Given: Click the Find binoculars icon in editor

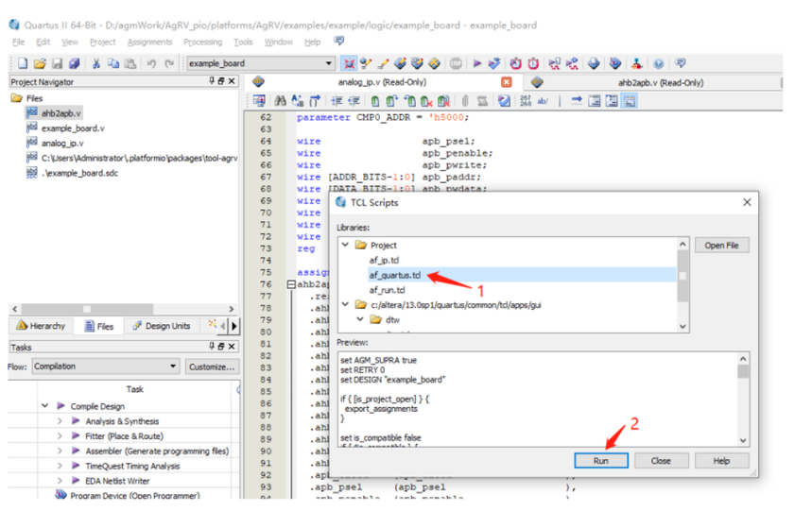Looking at the screenshot, I should click(280, 101).
